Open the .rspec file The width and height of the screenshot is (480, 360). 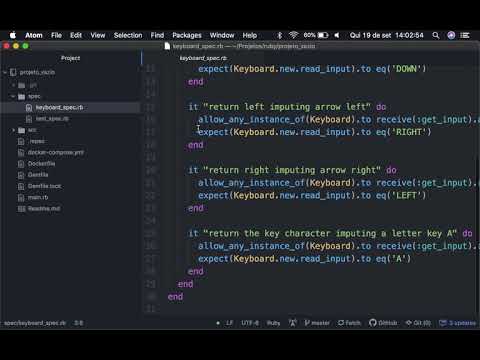pyautogui.click(x=37, y=141)
